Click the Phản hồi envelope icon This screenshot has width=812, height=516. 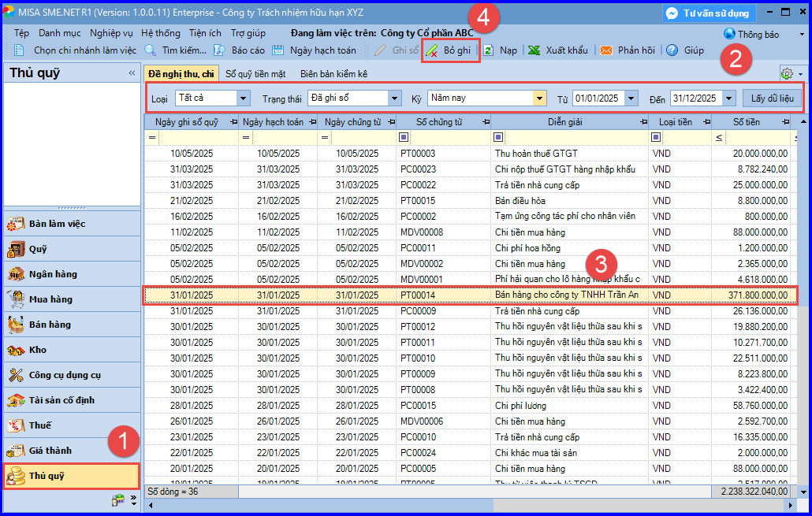coord(606,50)
